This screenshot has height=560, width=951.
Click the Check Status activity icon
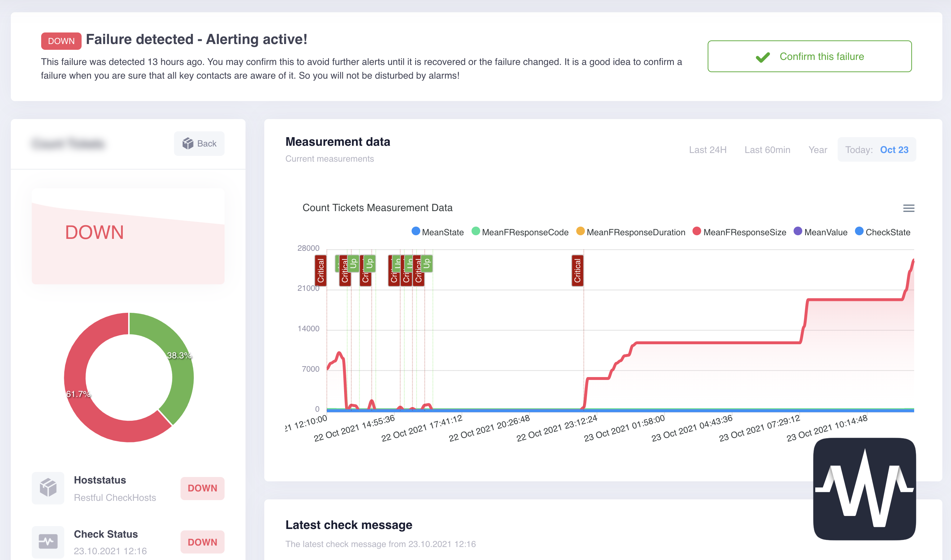tap(48, 542)
